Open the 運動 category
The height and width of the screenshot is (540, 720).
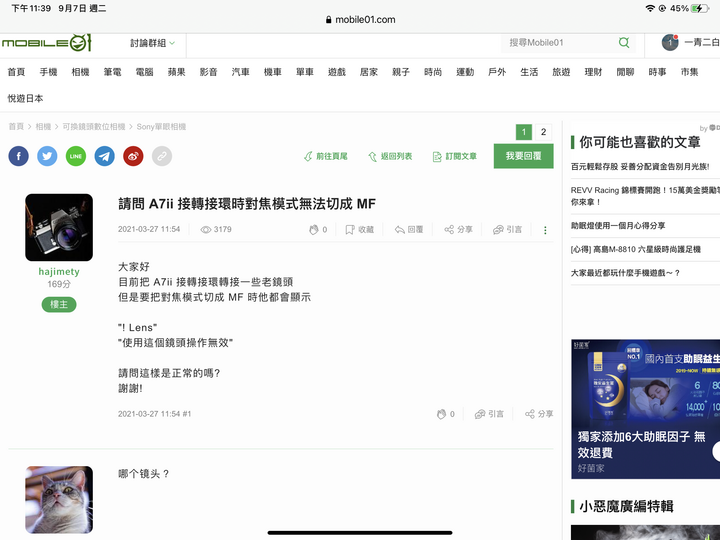[x=465, y=72]
